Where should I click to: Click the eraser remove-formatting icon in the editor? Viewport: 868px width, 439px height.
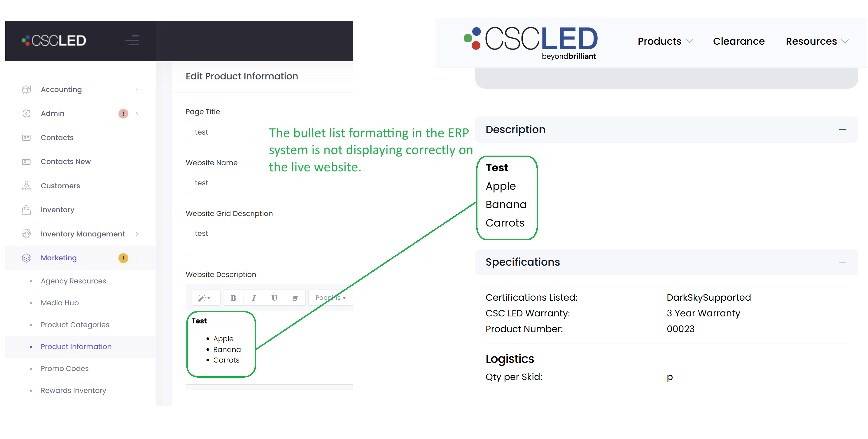pos(295,298)
